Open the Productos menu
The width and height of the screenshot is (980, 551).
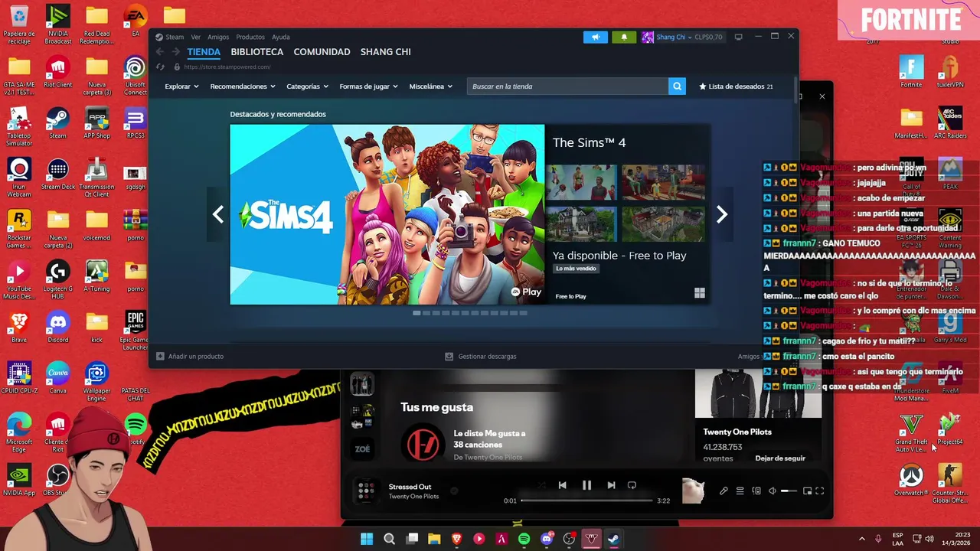pyautogui.click(x=250, y=37)
